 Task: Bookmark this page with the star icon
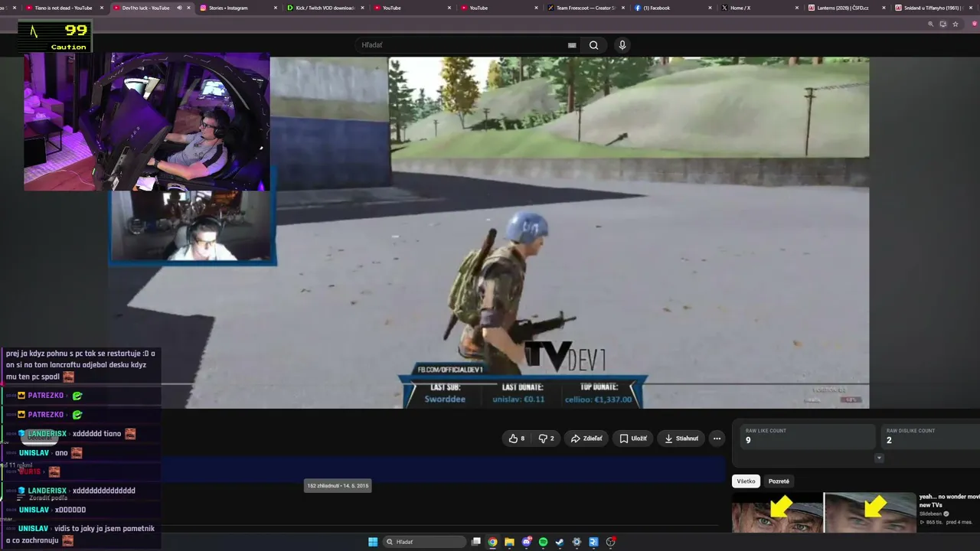tap(955, 24)
